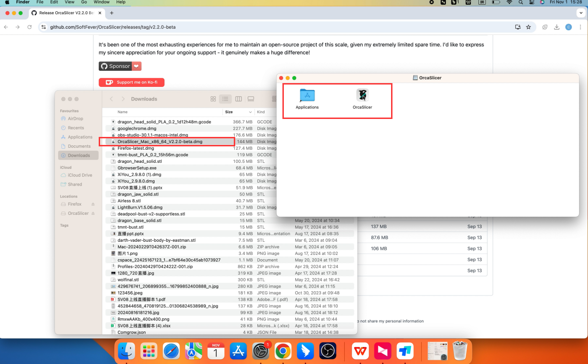Launch Safari from the dock
Image resolution: width=588 pixels, height=364 pixels.
tap(171, 351)
